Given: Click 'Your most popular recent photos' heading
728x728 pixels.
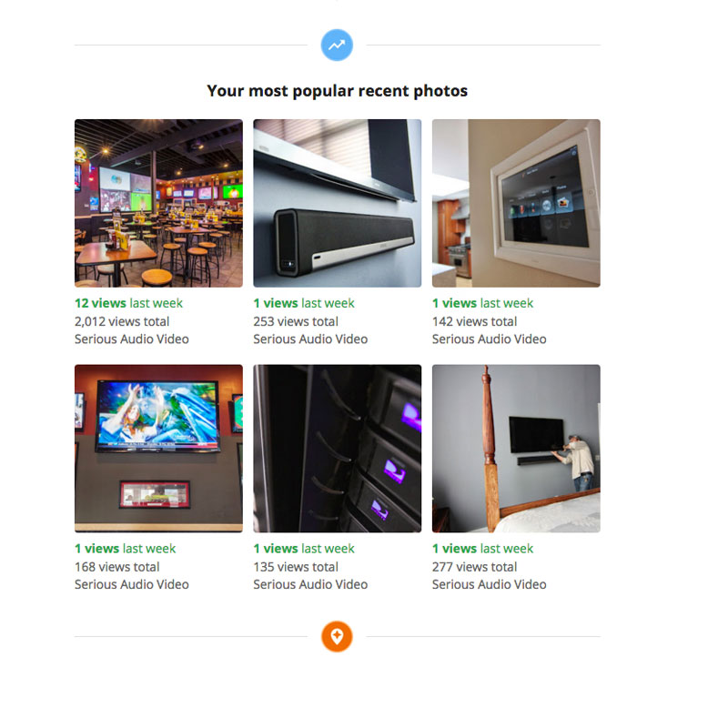Looking at the screenshot, I should pyautogui.click(x=337, y=90).
